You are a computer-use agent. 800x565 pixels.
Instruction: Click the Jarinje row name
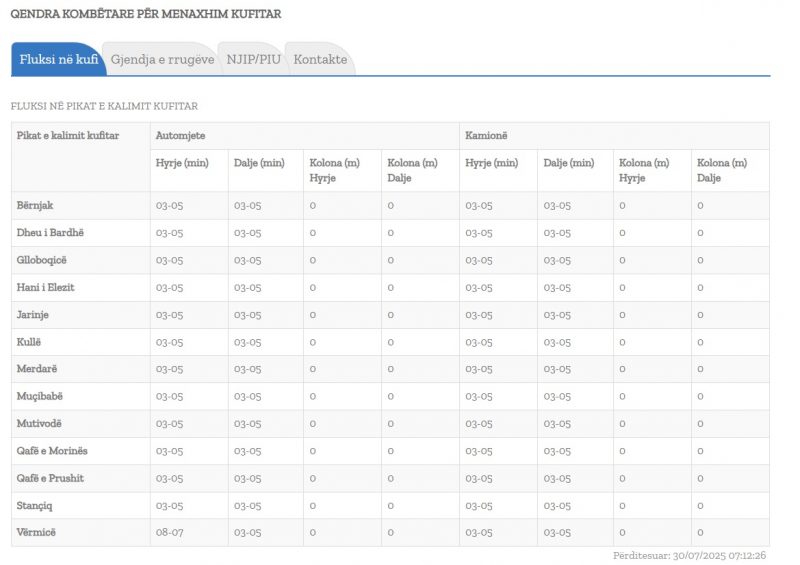33,314
